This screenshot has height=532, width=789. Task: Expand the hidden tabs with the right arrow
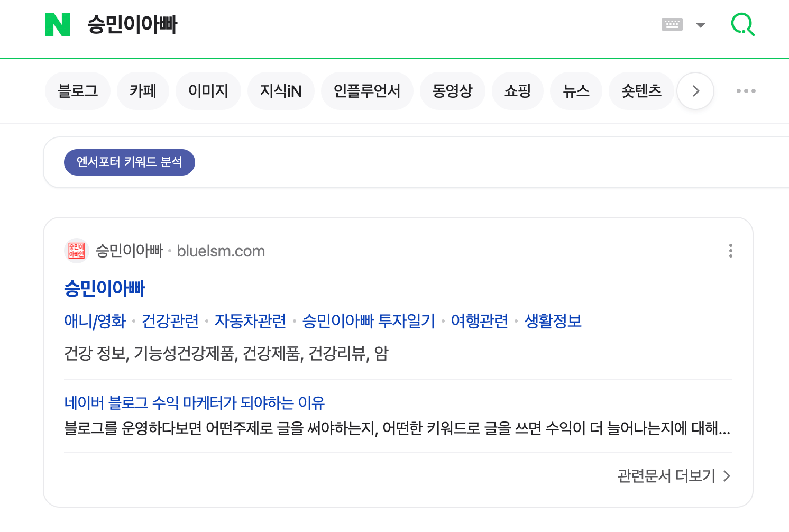point(695,90)
